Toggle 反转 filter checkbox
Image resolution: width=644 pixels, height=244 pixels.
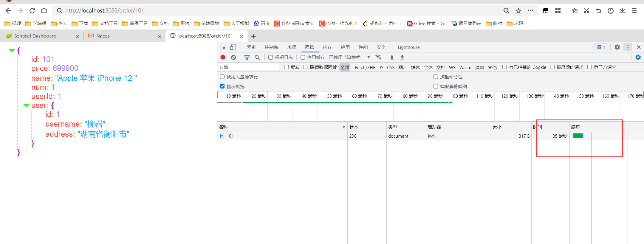[286, 67]
